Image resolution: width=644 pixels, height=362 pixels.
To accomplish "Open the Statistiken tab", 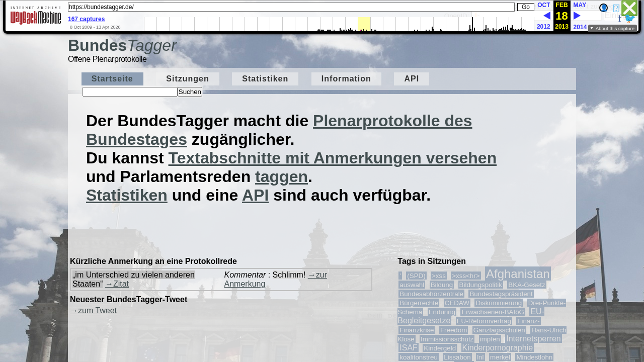I will (265, 79).
